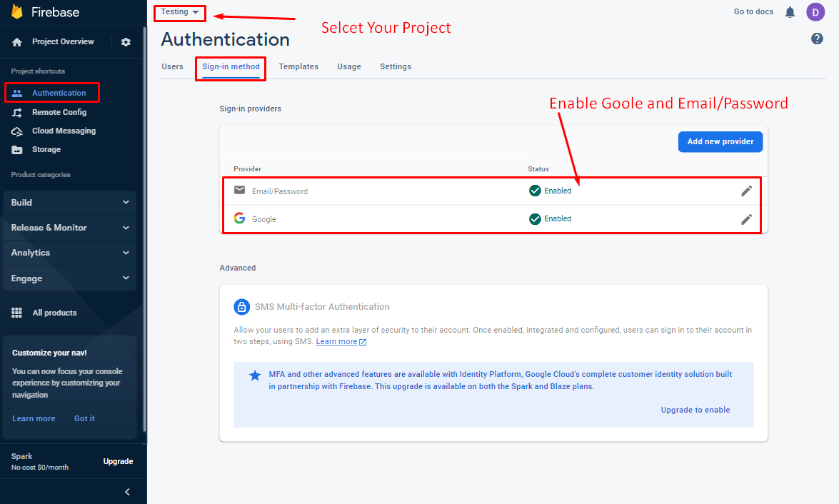Screen dimensions: 839x504
Task: Click the Firebase flame logo
Action: pyautogui.click(x=17, y=11)
